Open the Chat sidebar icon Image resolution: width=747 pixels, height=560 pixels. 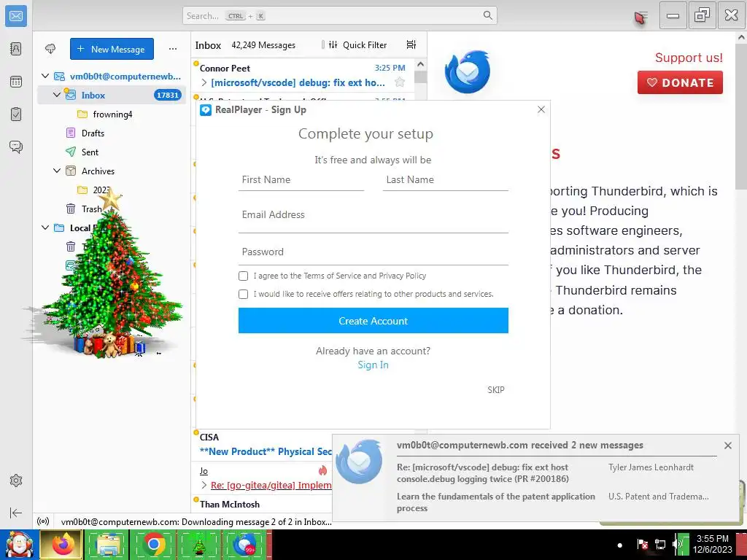(x=16, y=147)
